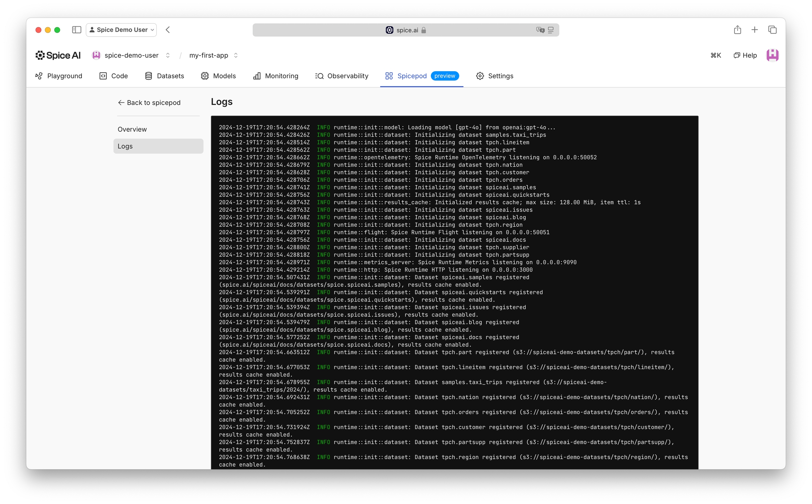
Task: Toggle the browser sidebar panel icon
Action: coord(76,30)
